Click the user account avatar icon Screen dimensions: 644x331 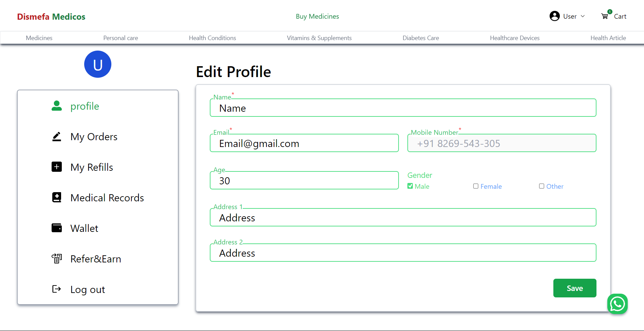[554, 16]
